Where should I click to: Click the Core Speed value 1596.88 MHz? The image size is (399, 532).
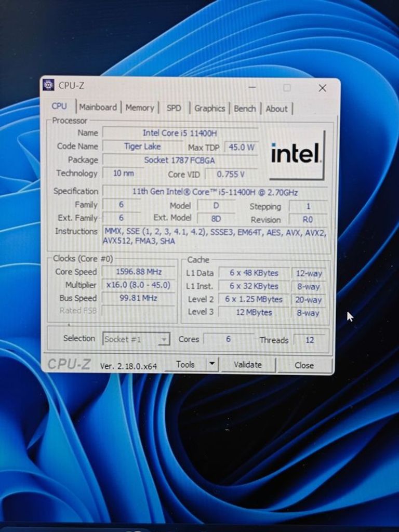point(139,272)
